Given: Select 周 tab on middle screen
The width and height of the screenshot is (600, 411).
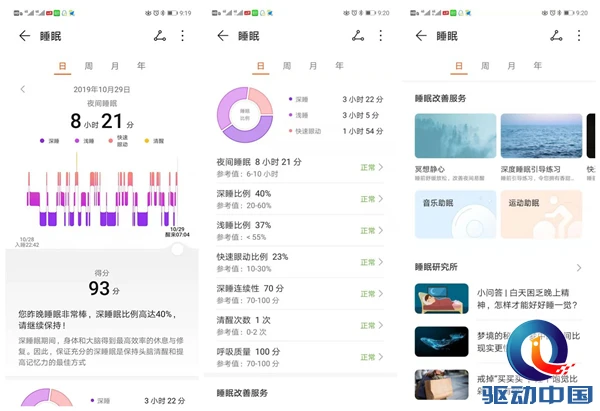Looking at the screenshot, I should click(287, 66).
